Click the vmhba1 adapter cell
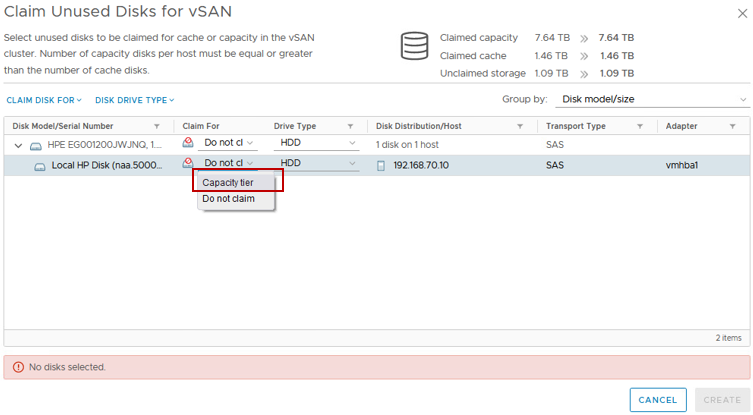Viewport: 753px width, 415px height. 682,165
